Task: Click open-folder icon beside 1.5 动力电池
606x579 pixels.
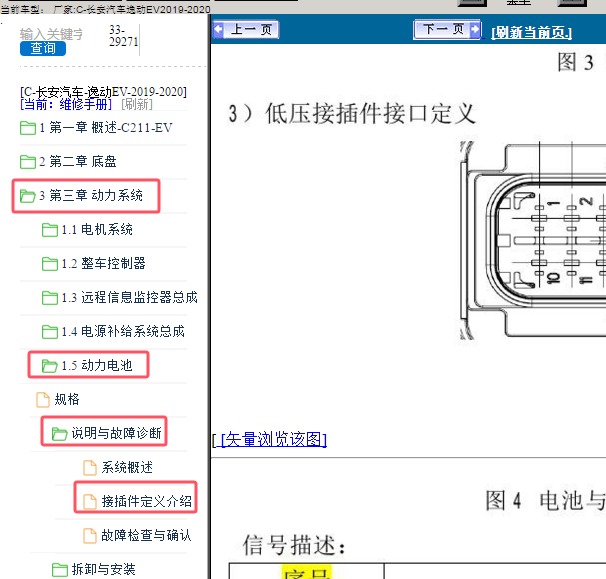Action: 50,366
